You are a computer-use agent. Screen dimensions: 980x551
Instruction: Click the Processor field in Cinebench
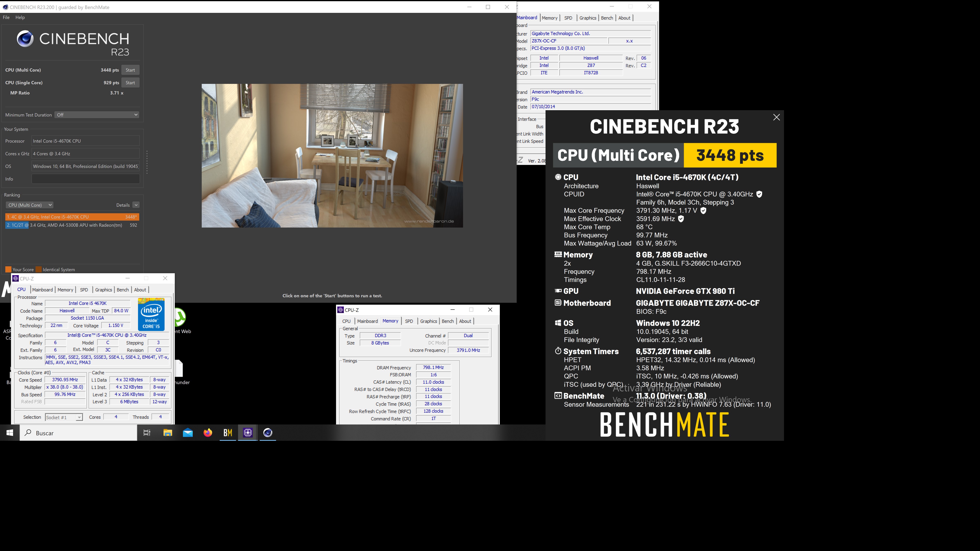[x=85, y=141]
